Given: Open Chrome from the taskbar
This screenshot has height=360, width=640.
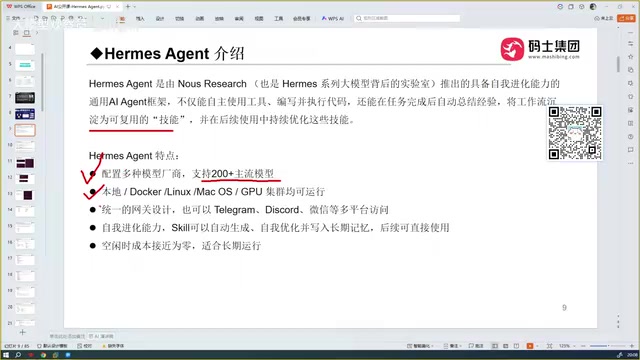Looking at the screenshot, I should [43, 355].
